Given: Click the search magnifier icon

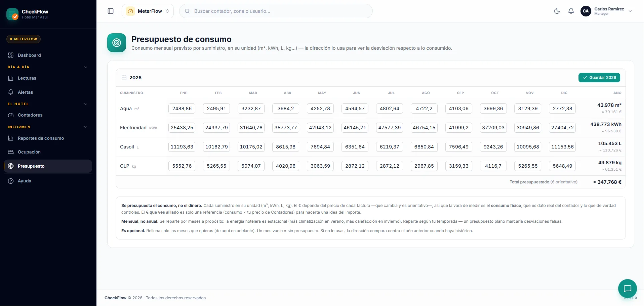Looking at the screenshot, I should 187,11.
